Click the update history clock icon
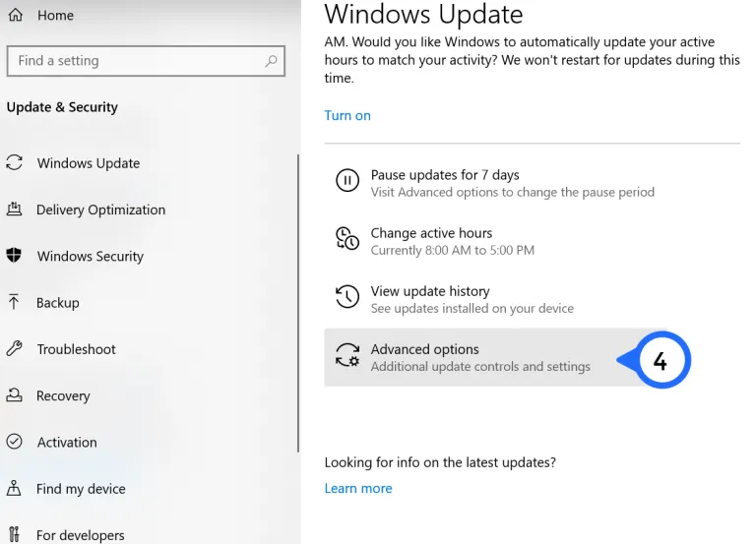756x544 pixels. coord(347,296)
